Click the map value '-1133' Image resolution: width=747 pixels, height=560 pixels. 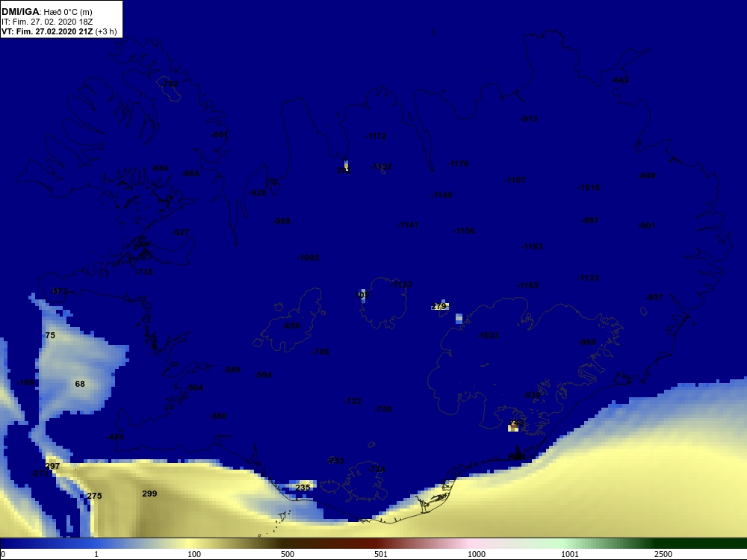588,278
